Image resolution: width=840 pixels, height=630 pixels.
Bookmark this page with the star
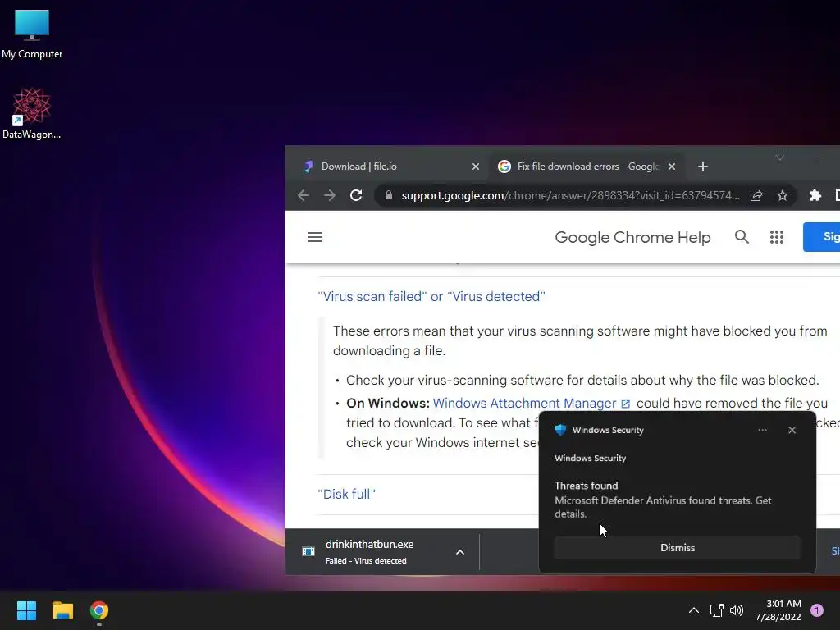pos(782,195)
